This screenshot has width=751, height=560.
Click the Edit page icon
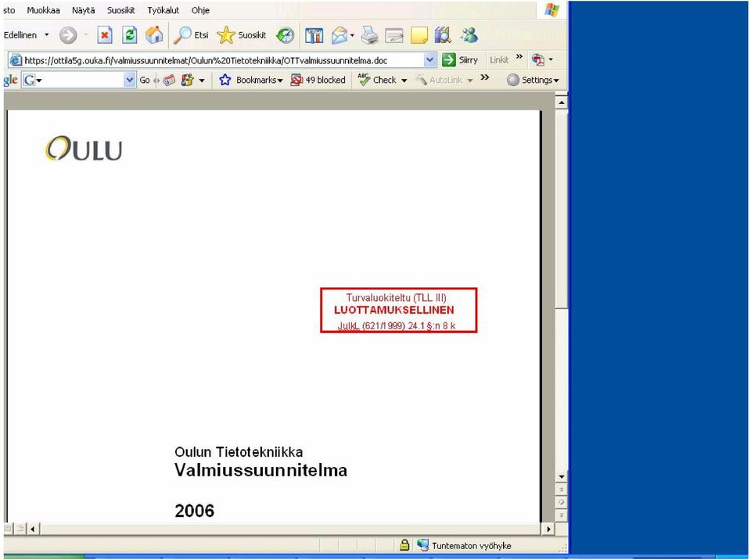(x=394, y=36)
